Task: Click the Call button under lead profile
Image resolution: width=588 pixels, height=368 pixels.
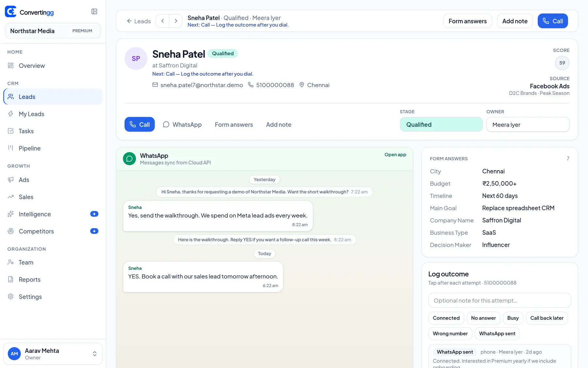Action: point(139,125)
